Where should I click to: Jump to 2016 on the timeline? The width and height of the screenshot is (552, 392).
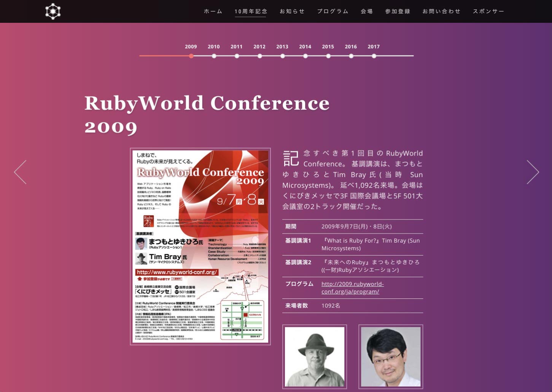351,56
